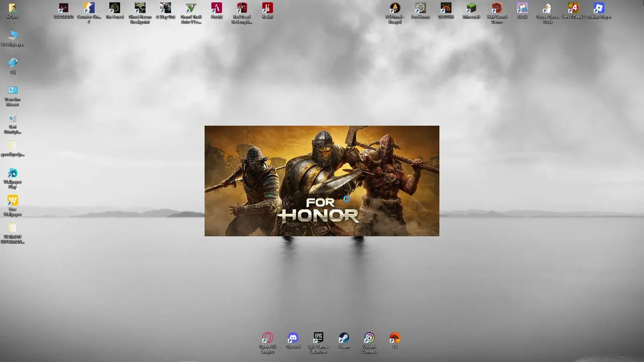Select the Grand Theft Auto V icon
This screenshot has height=362, width=644.
191,8
